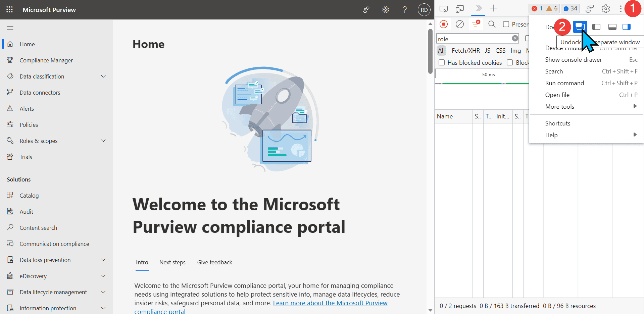Clear the network log

[x=460, y=24]
